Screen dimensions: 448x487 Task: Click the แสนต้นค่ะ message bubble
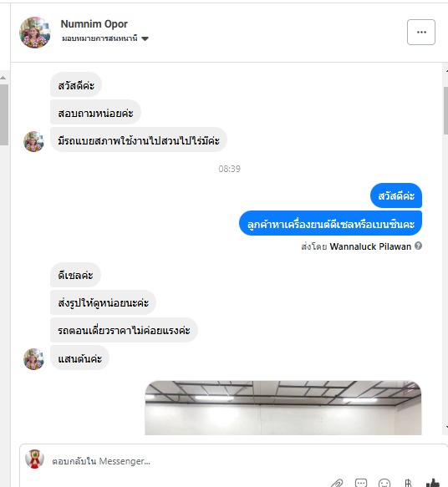79,358
